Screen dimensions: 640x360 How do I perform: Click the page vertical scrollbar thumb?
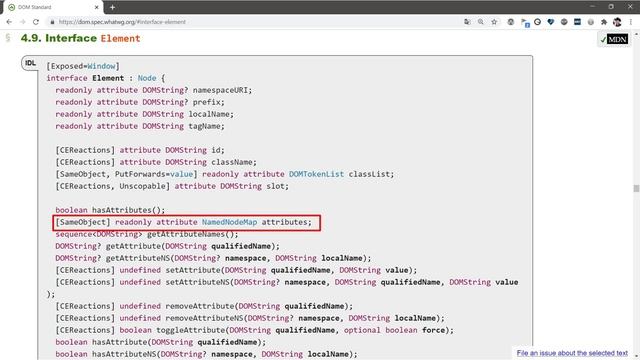[x=636, y=188]
